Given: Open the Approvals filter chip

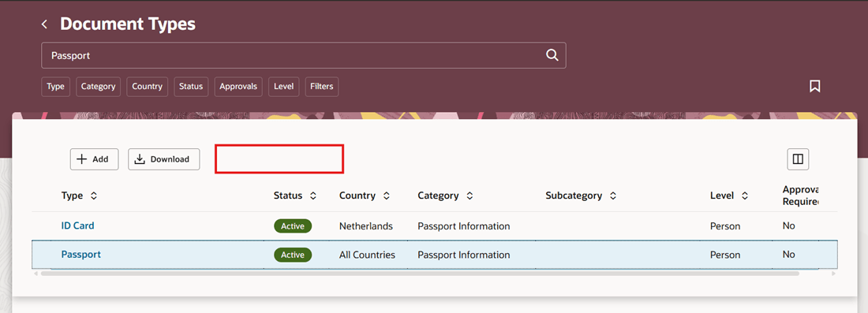Looking at the screenshot, I should [238, 86].
